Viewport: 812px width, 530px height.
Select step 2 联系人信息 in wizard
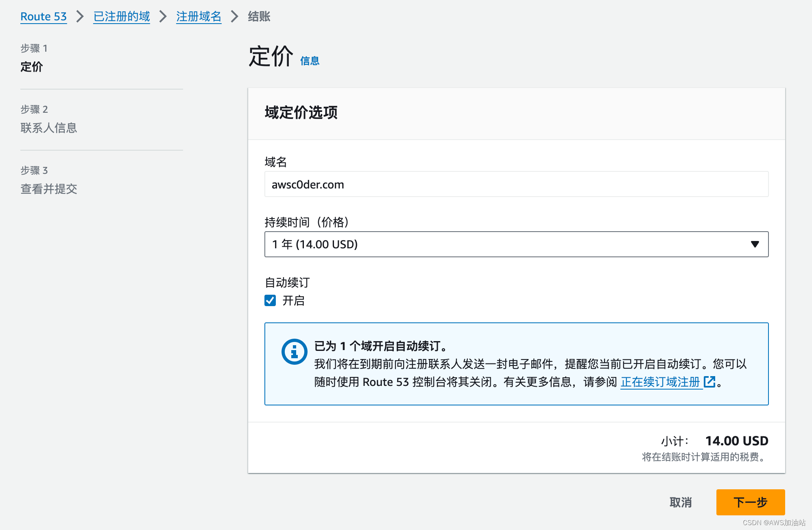coord(49,128)
